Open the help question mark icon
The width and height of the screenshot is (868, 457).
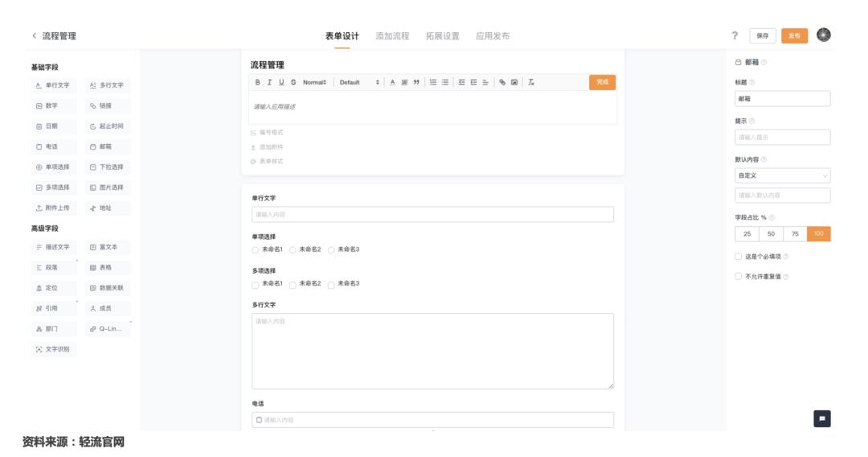735,35
